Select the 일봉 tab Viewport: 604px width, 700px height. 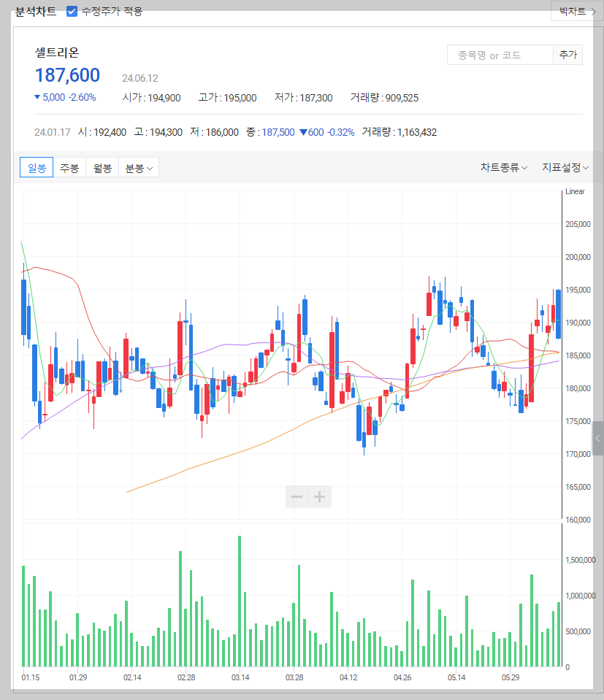37,168
